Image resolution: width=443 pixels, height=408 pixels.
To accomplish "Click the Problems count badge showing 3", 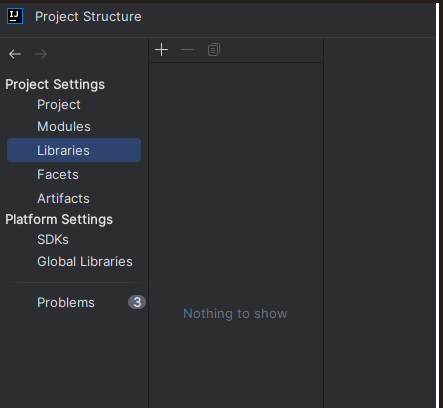I will click(x=137, y=302).
